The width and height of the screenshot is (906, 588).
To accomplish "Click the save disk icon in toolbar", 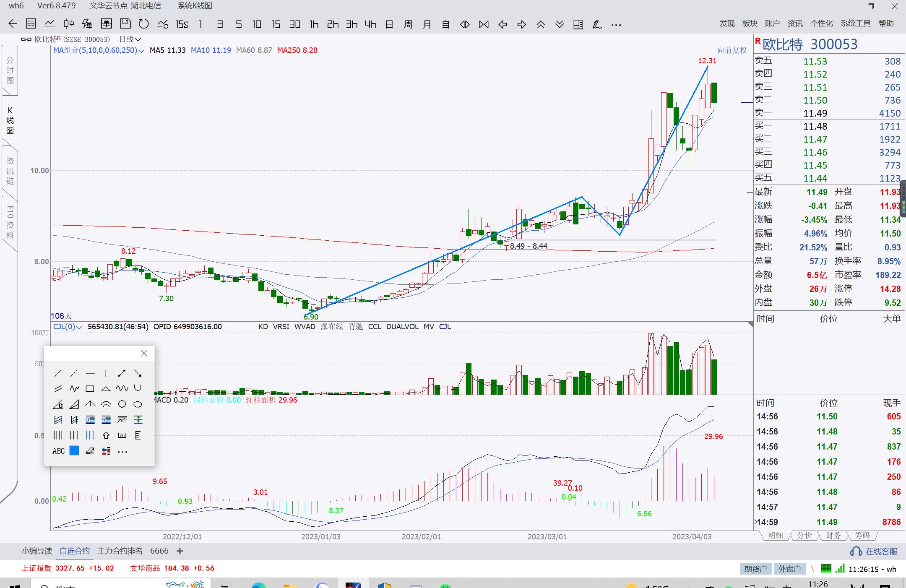I will 125,24.
